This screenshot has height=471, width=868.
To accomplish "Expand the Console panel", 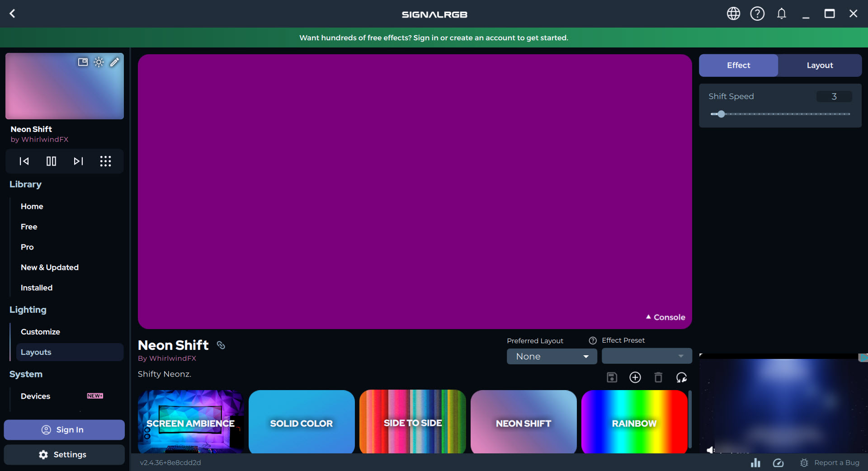I will pyautogui.click(x=665, y=317).
